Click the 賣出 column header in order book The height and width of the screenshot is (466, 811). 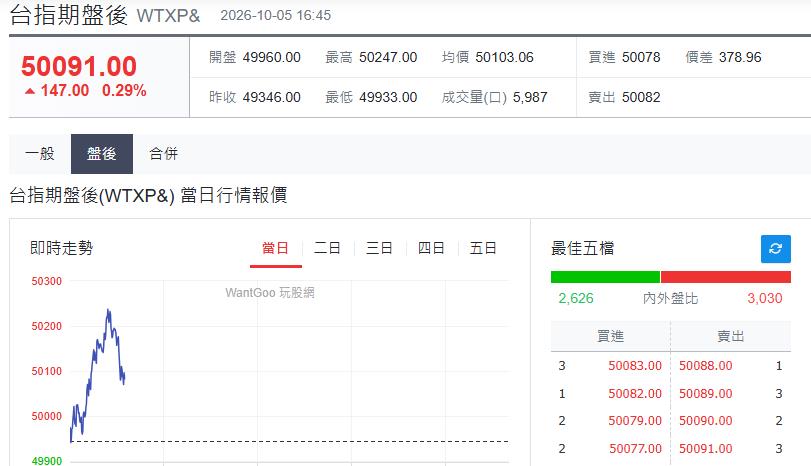tap(730, 336)
